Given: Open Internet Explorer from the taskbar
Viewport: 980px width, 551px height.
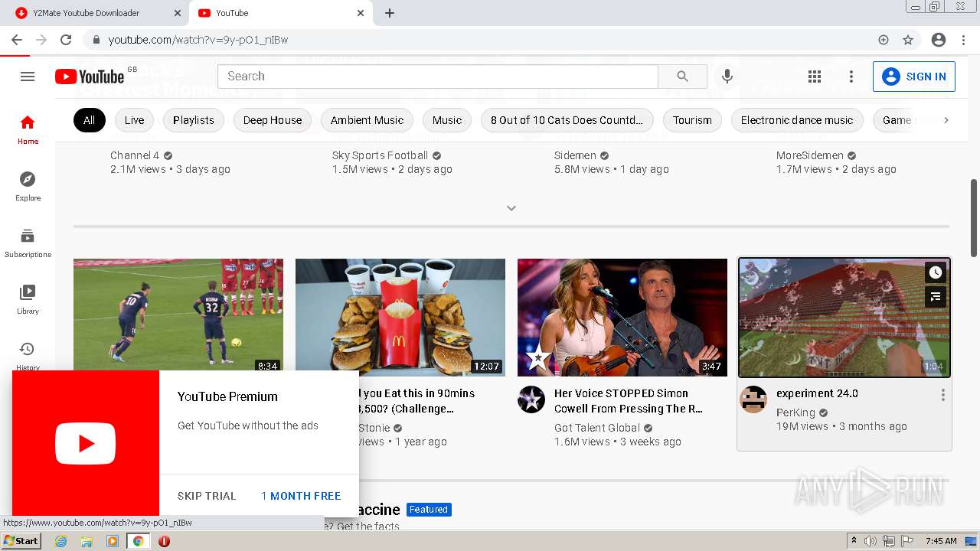Looking at the screenshot, I should (60, 541).
